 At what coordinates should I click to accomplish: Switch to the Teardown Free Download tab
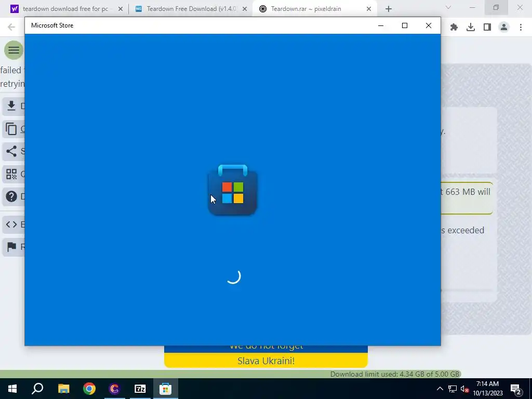[191, 9]
